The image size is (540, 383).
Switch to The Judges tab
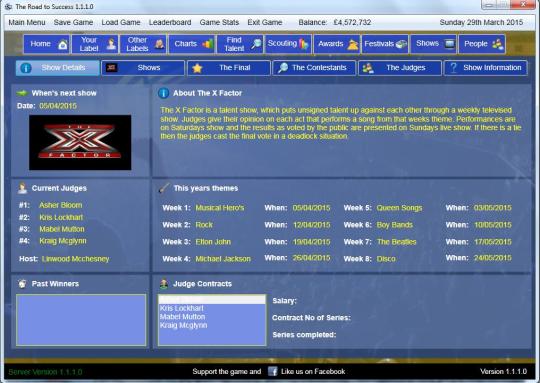coord(400,68)
